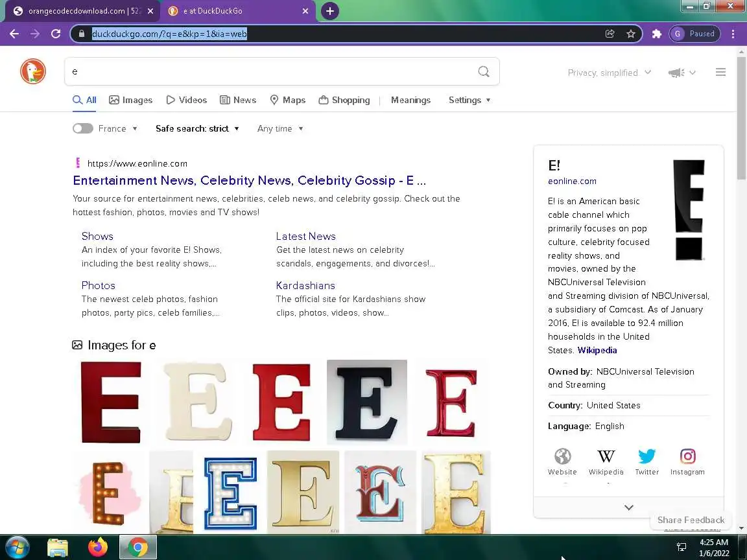Switch to the Images tab

tap(130, 100)
